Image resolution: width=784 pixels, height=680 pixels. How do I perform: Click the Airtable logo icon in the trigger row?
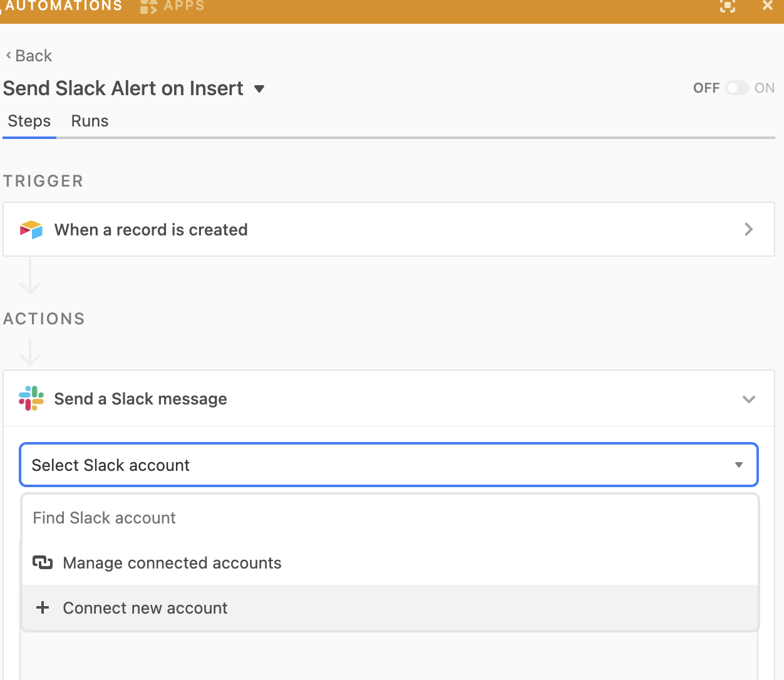31,230
